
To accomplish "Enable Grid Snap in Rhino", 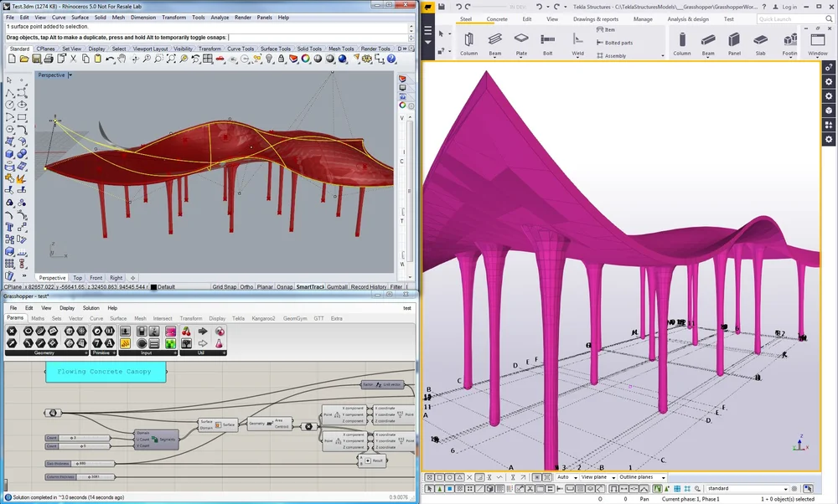I will tap(225, 285).
